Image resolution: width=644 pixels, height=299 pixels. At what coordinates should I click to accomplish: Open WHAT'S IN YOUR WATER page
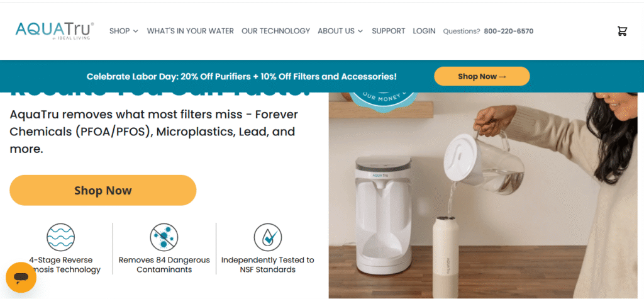click(190, 31)
